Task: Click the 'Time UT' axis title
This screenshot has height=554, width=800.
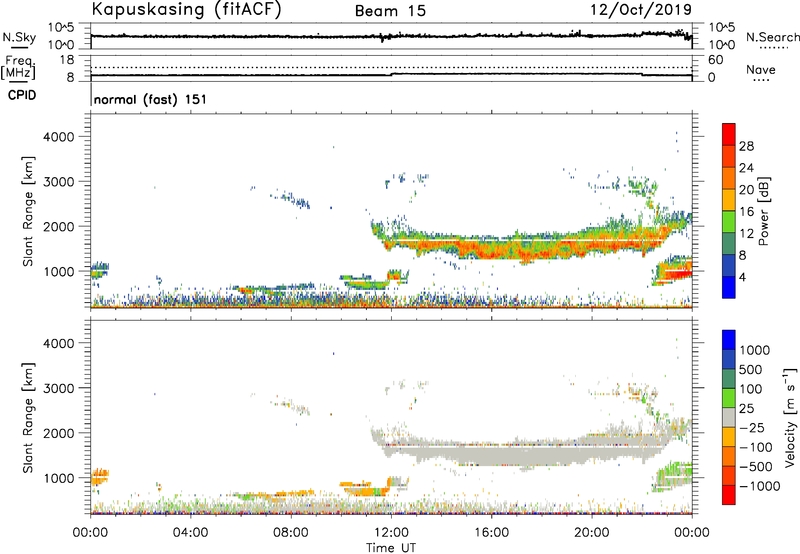Action: tap(391, 548)
